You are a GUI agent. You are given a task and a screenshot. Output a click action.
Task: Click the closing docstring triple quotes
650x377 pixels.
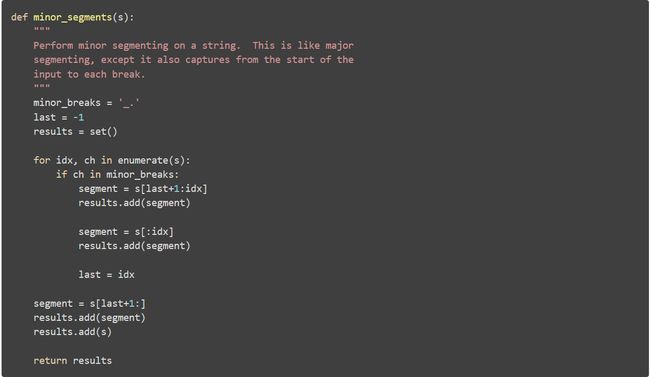tap(42, 86)
